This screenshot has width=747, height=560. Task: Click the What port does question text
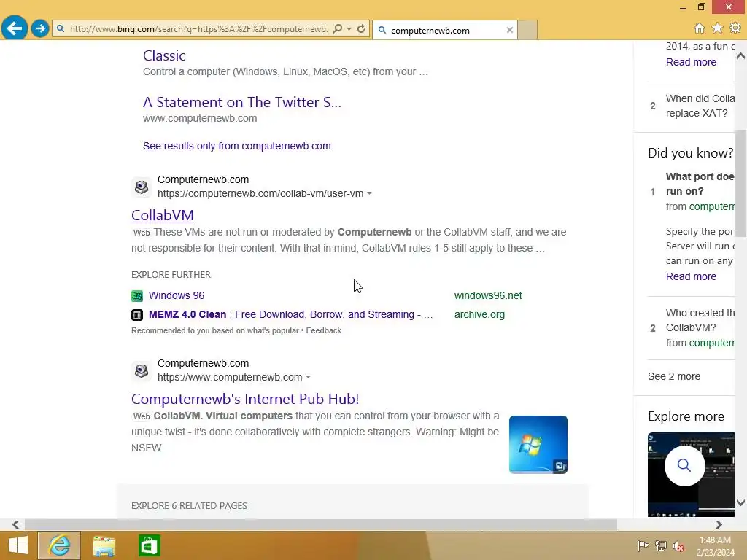tap(700, 184)
